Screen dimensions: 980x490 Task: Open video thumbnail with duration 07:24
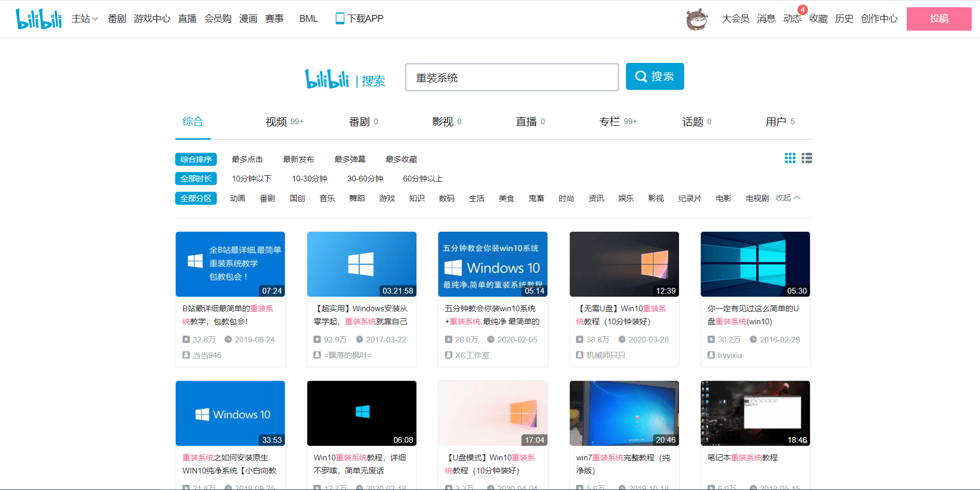(230, 264)
